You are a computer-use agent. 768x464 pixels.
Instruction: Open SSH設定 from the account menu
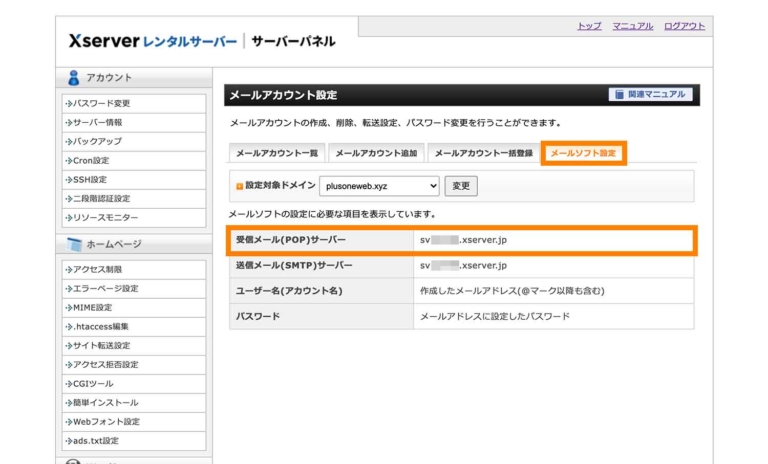[90, 179]
